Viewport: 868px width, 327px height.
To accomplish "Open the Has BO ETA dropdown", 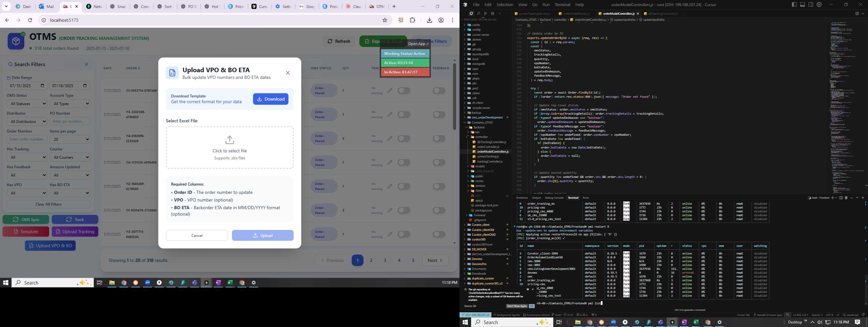I will click(70, 193).
